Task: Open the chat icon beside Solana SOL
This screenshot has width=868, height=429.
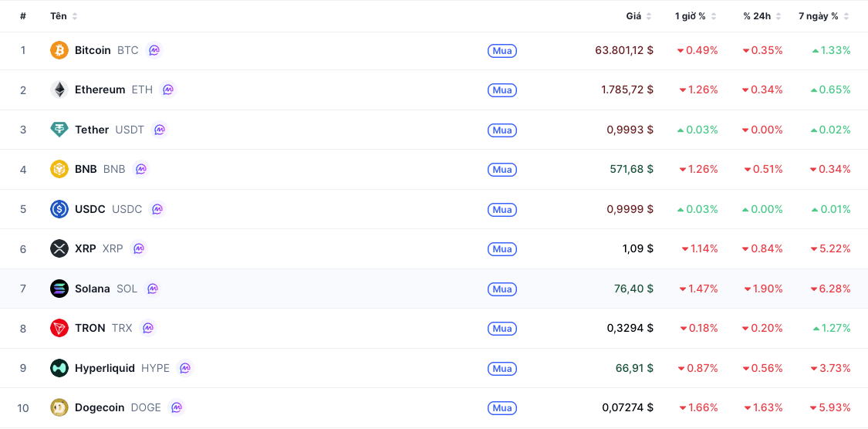Action: [x=153, y=289]
